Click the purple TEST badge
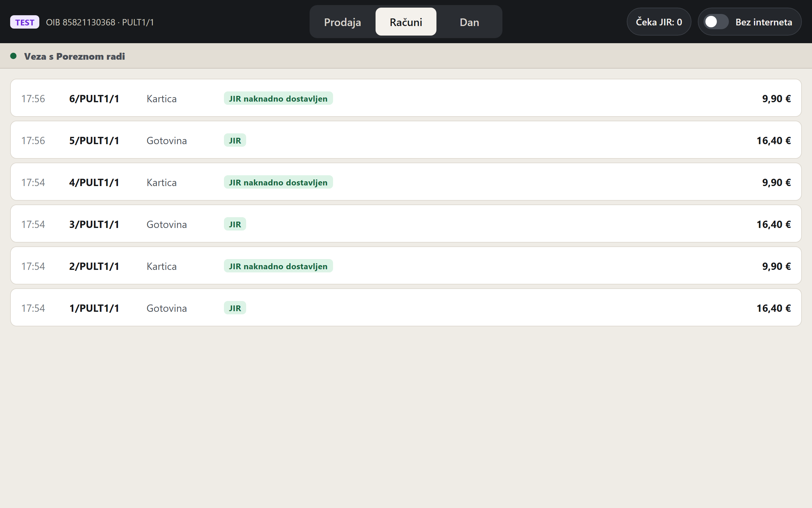Image resolution: width=812 pixels, height=508 pixels. 24,22
